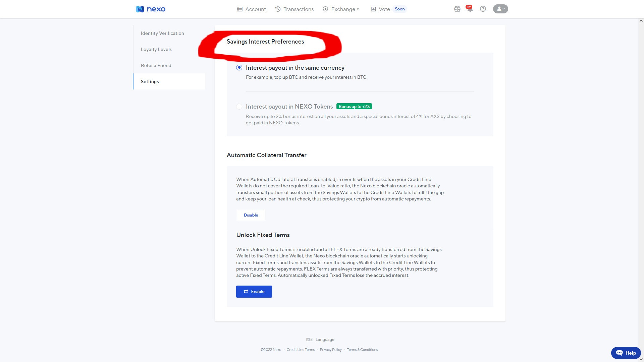
Task: Click the Bonus up to +2% badge
Action: coord(354,107)
